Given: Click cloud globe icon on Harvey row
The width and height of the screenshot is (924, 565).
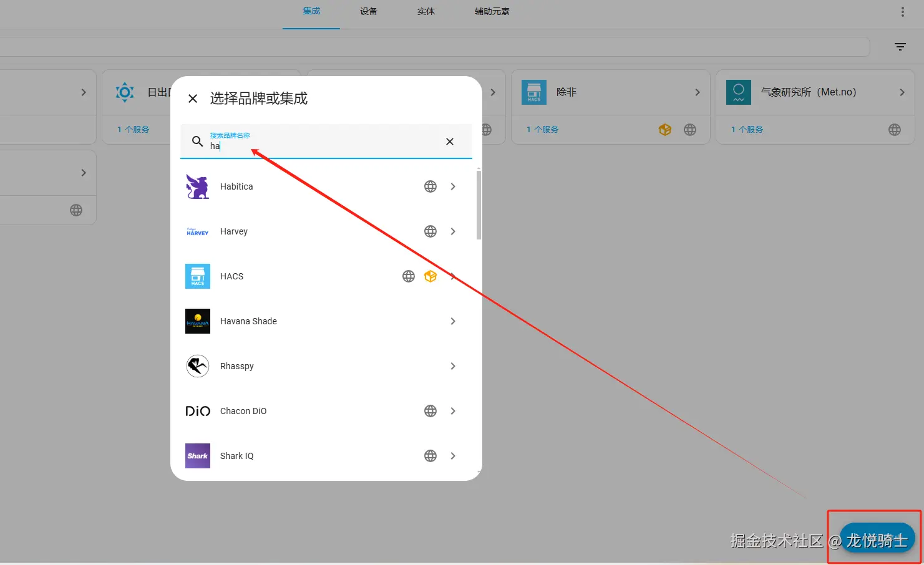Looking at the screenshot, I should point(430,231).
